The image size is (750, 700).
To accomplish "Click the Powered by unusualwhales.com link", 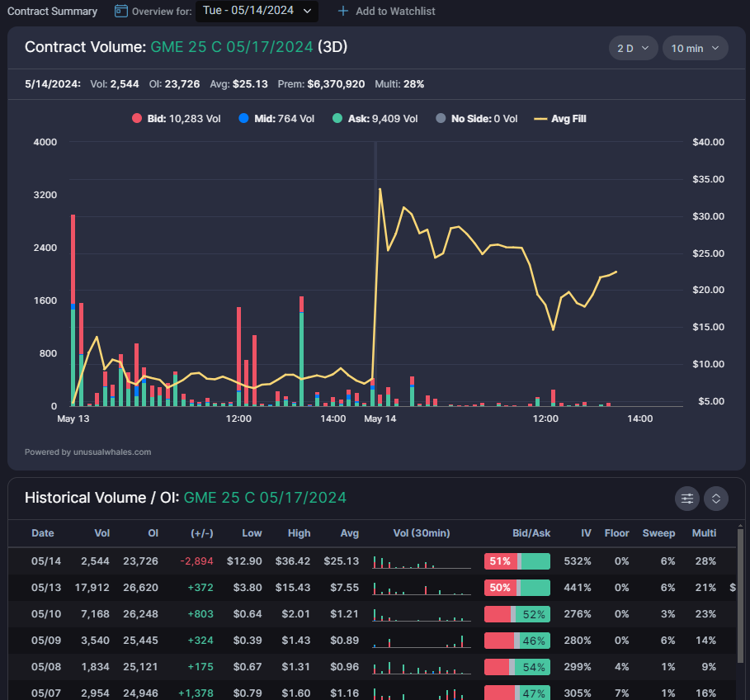I will point(88,452).
